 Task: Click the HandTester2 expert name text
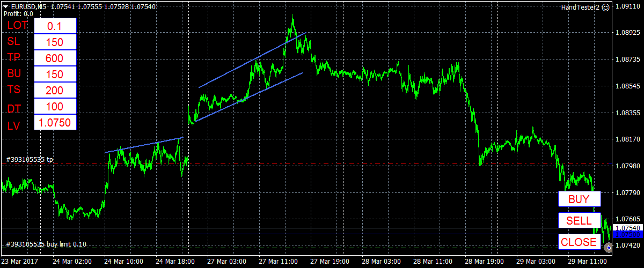[581, 8]
